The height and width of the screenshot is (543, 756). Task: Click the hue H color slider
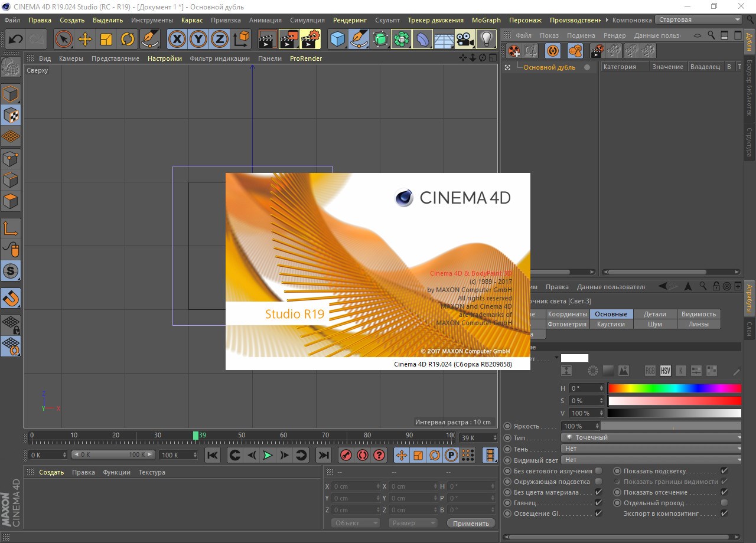(x=674, y=388)
